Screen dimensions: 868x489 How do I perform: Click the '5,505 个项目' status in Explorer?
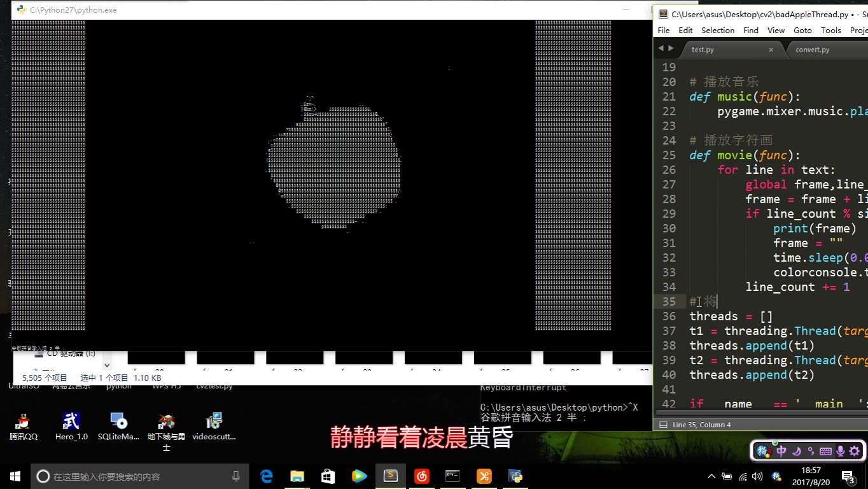(45, 378)
